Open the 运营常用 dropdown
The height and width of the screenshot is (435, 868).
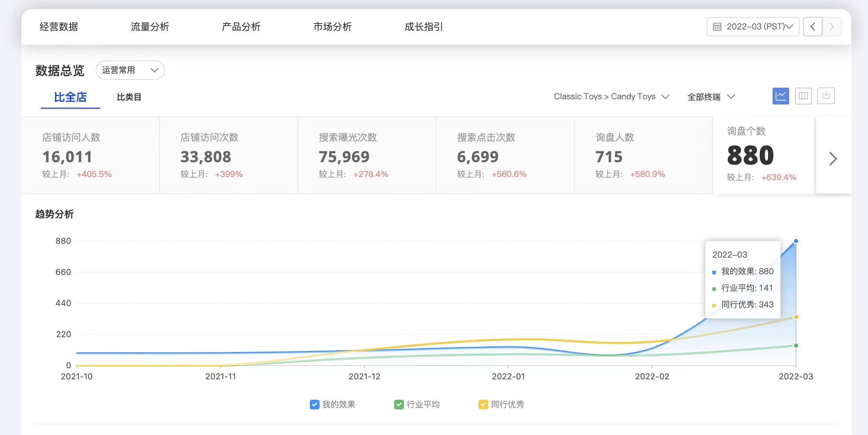[130, 70]
